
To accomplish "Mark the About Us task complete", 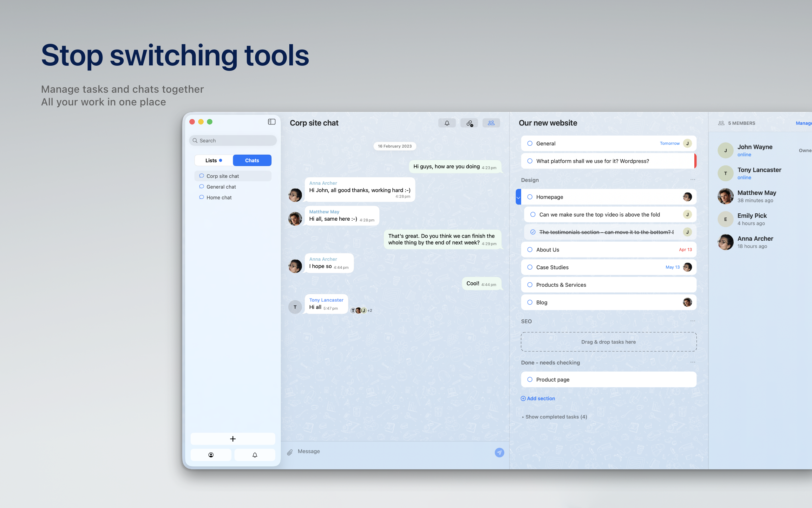I will tap(530, 249).
